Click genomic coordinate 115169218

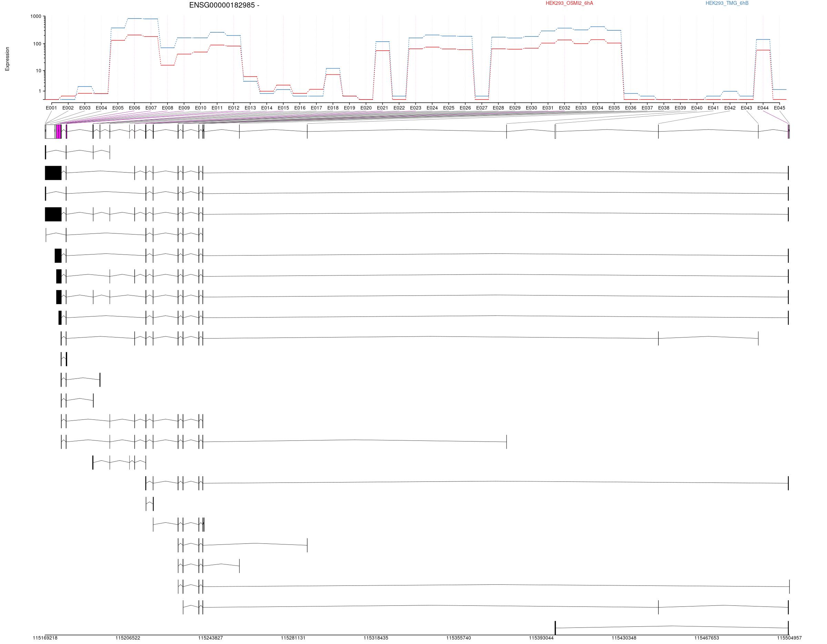tap(45, 638)
